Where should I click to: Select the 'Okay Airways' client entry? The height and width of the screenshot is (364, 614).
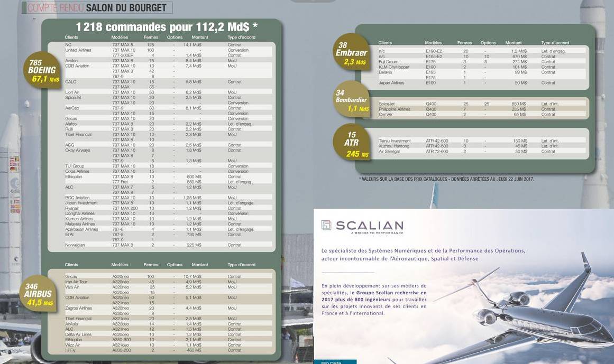point(78,150)
